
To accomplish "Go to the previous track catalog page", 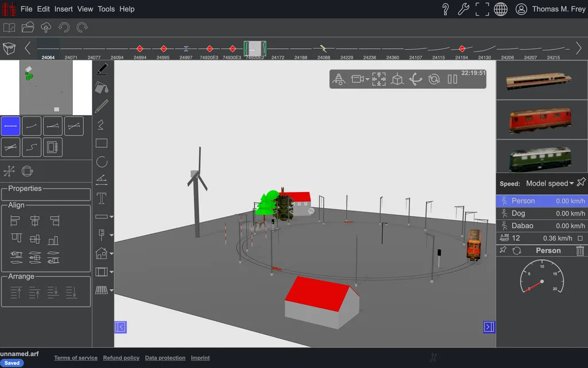I will tap(28, 48).
